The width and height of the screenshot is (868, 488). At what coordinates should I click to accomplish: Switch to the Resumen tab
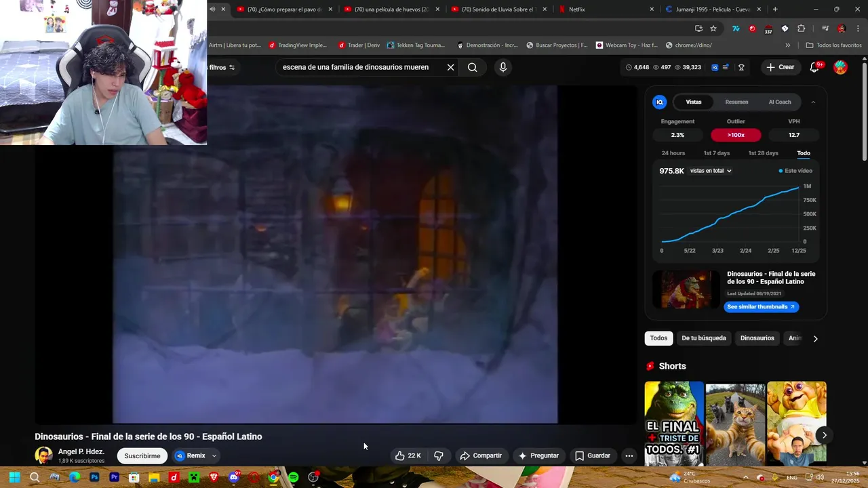pos(736,102)
